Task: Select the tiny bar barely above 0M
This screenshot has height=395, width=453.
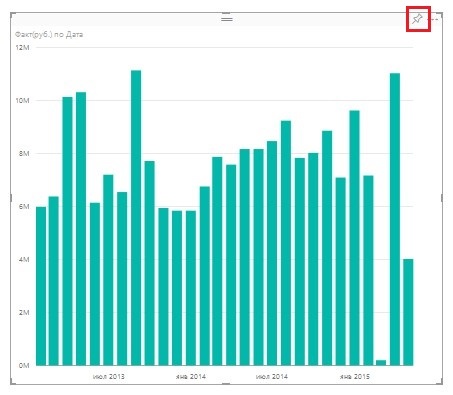Action: click(381, 363)
